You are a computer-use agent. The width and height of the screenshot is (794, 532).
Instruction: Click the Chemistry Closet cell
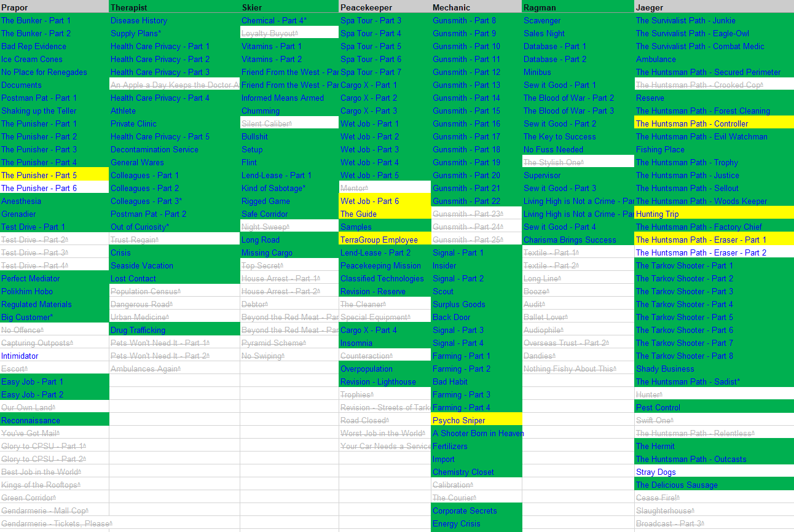pos(477,472)
